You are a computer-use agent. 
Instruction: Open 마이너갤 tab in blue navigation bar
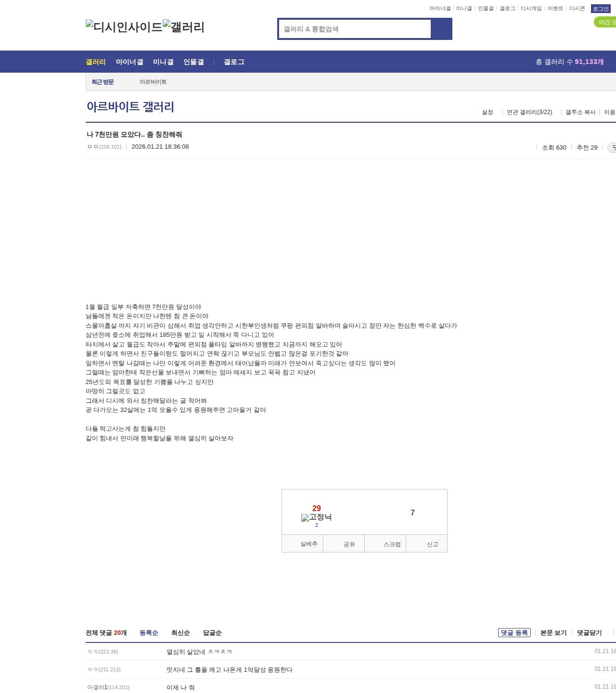click(129, 62)
